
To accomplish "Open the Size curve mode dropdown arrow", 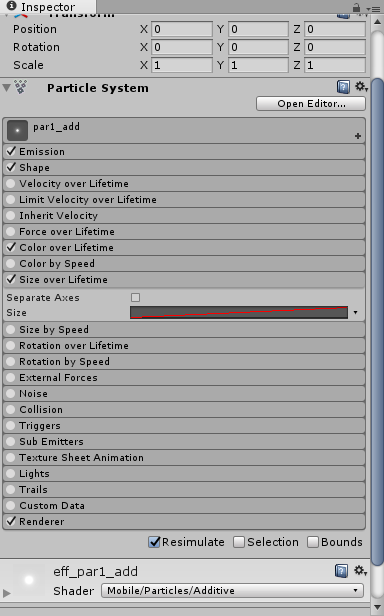I will (x=355, y=313).
